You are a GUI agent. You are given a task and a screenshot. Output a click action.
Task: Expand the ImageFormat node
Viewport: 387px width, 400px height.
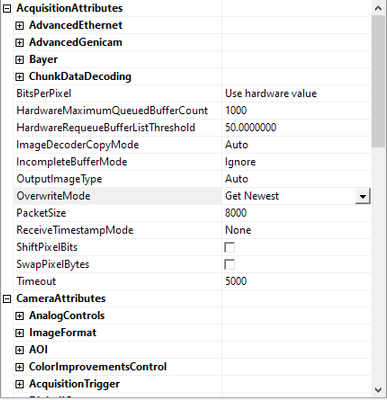(20, 333)
